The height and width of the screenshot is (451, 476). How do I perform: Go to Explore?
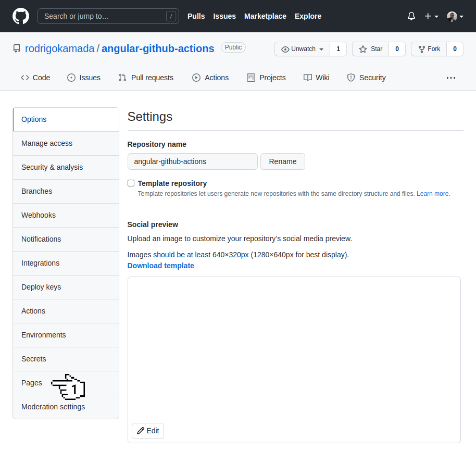pyautogui.click(x=308, y=16)
